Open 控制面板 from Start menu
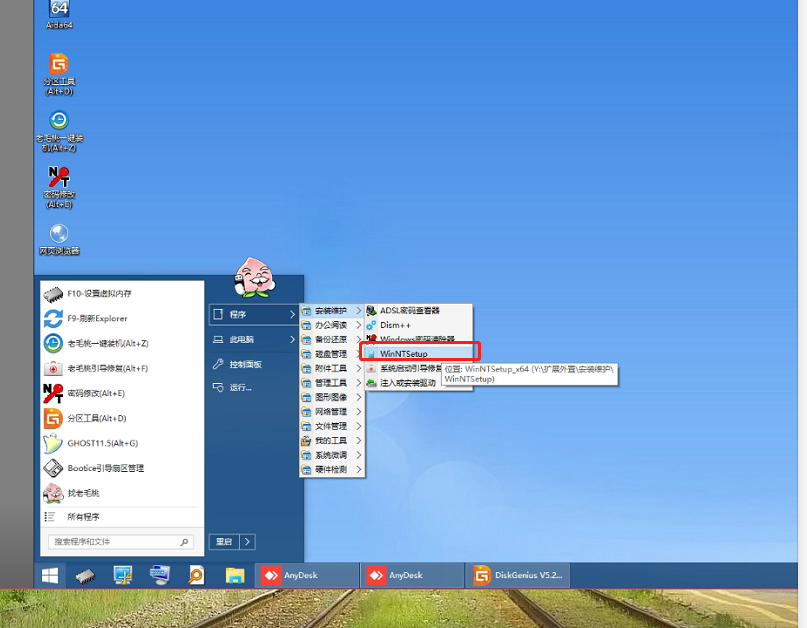The image size is (807, 628). [254, 364]
